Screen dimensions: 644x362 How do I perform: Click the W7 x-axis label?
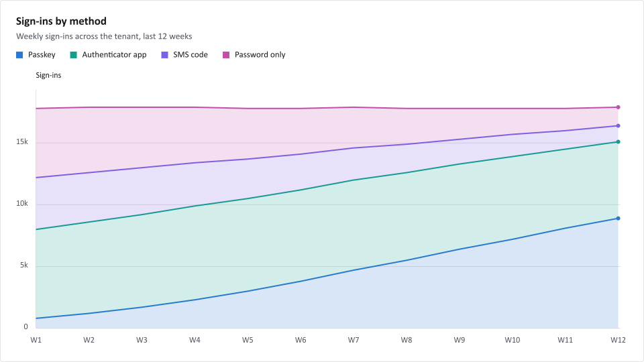tap(354, 341)
